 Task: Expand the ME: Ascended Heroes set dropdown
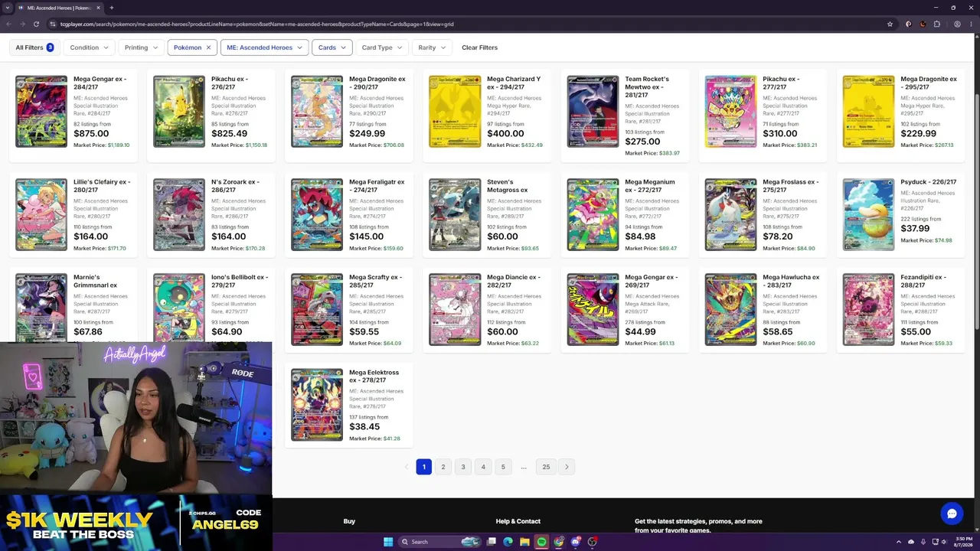(x=264, y=47)
